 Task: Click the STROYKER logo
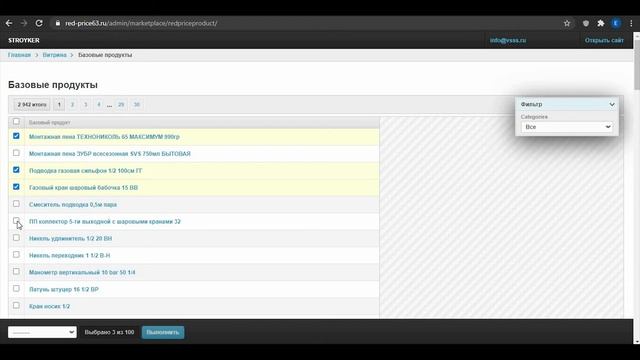tap(24, 40)
